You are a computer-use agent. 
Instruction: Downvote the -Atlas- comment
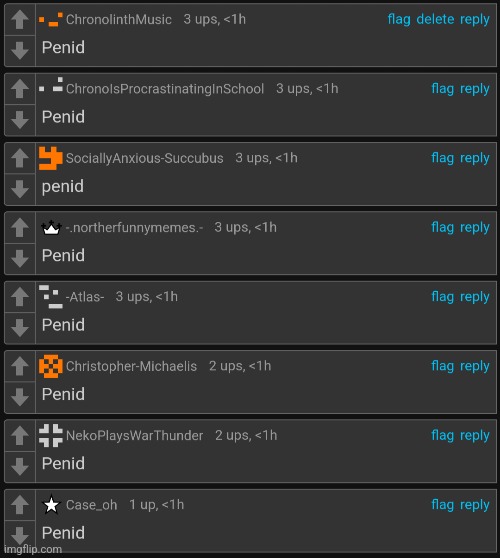pyautogui.click(x=20, y=328)
